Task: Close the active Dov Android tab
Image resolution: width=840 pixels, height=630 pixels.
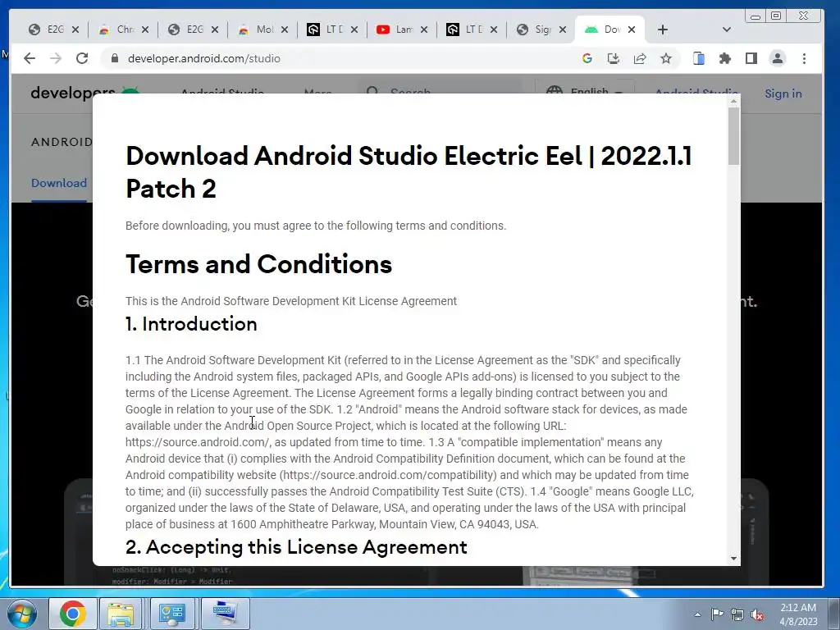Action: point(632,30)
